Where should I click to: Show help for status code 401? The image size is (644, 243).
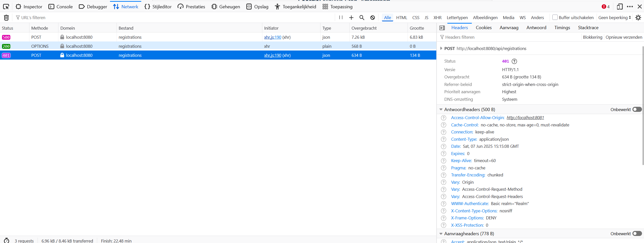pos(514,61)
